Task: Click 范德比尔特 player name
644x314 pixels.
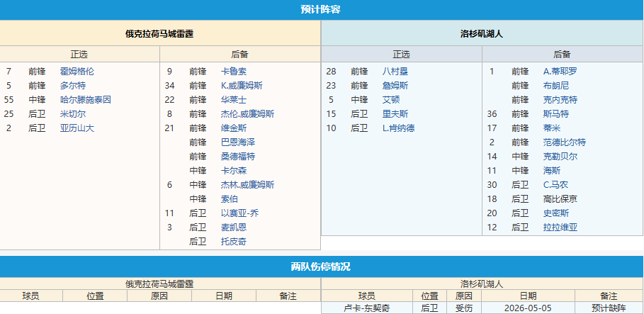Action: click(565, 142)
